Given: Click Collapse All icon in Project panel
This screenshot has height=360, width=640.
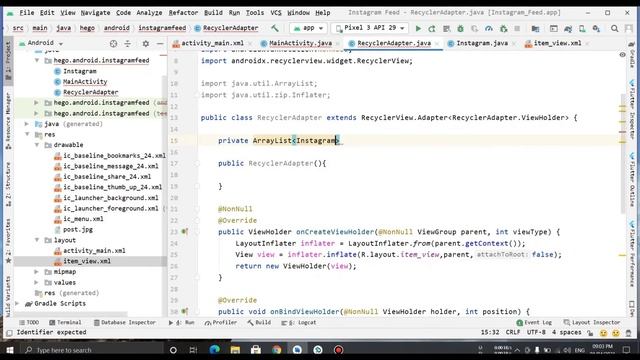Looking at the screenshot, I should point(128,43).
